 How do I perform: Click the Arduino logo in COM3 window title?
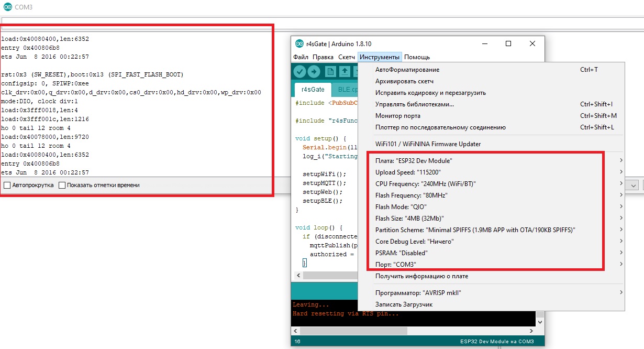(x=7, y=7)
